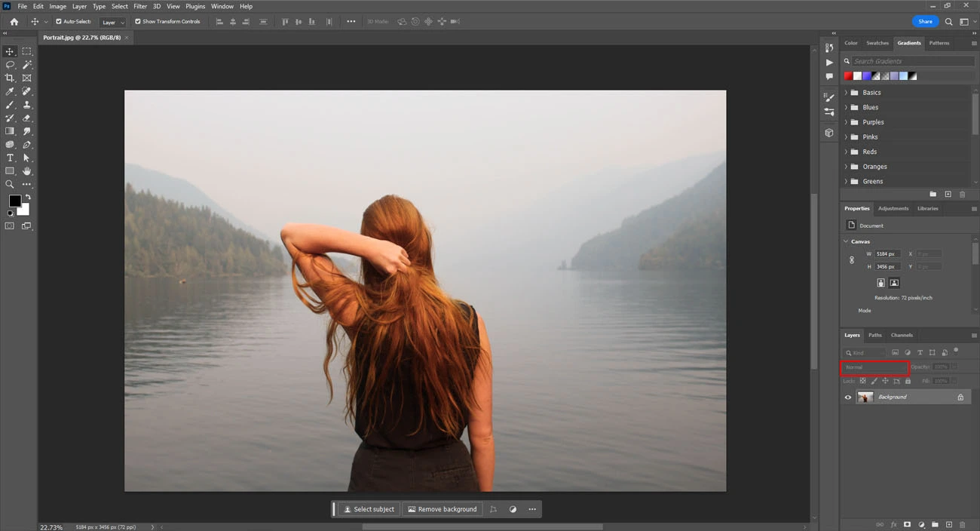The height and width of the screenshot is (531, 980).
Task: Delete layer using trash icon
Action: [961, 523]
